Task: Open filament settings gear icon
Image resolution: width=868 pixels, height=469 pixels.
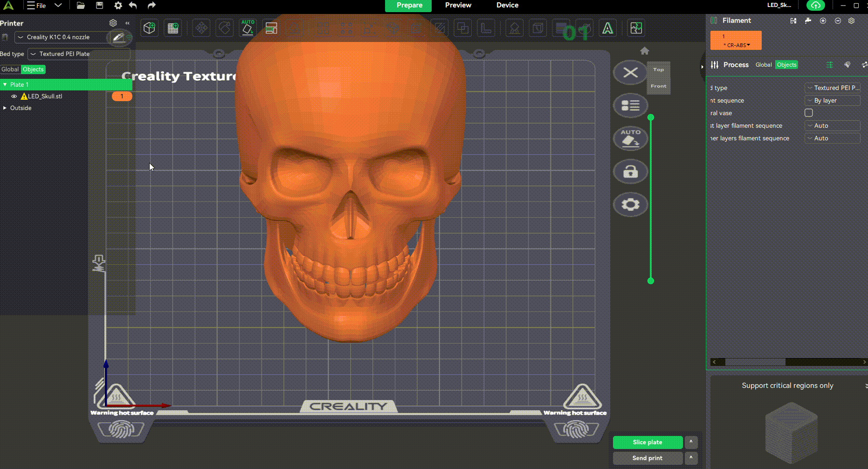Action: [x=851, y=21]
